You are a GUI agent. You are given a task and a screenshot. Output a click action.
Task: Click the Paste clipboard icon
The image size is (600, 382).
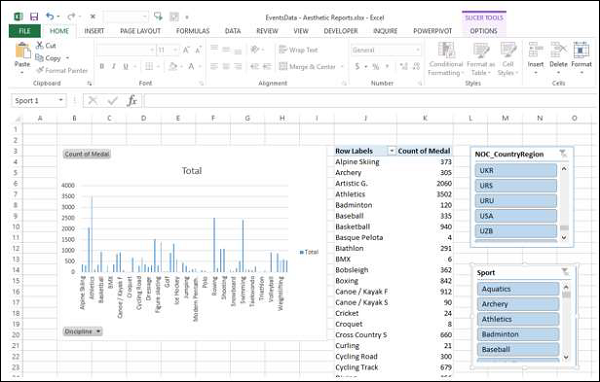pos(22,51)
